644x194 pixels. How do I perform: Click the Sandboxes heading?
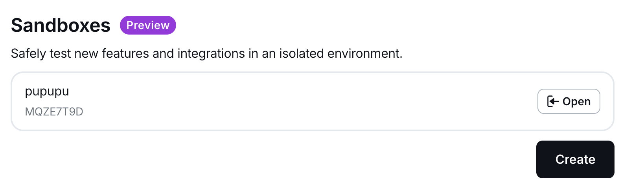(x=61, y=25)
